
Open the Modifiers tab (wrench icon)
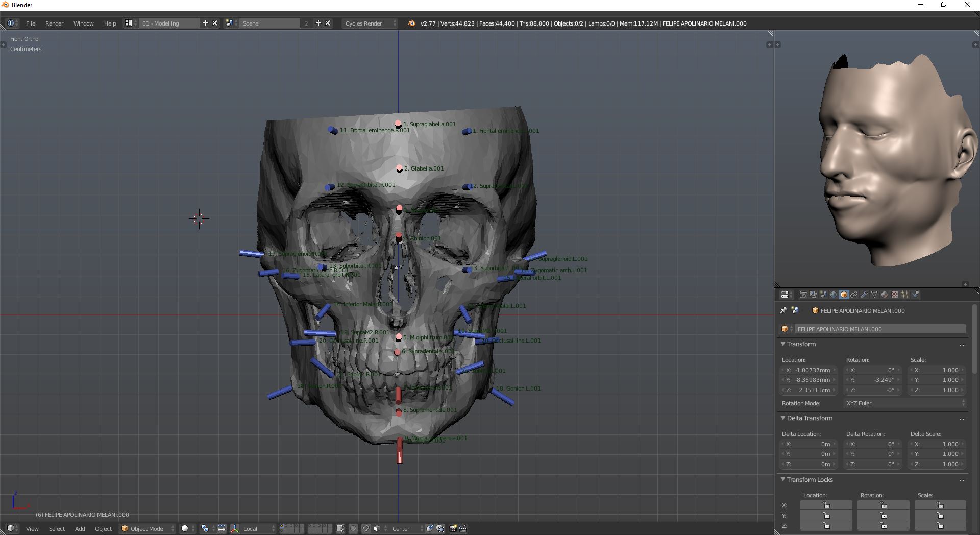pos(864,295)
